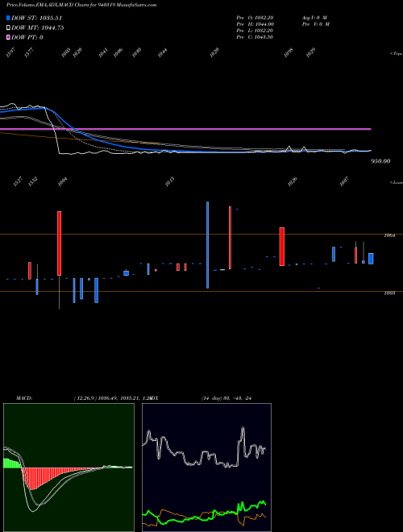Click the tallest blue candle at chart center
The height and width of the screenshot is (532, 403).
click(x=208, y=245)
